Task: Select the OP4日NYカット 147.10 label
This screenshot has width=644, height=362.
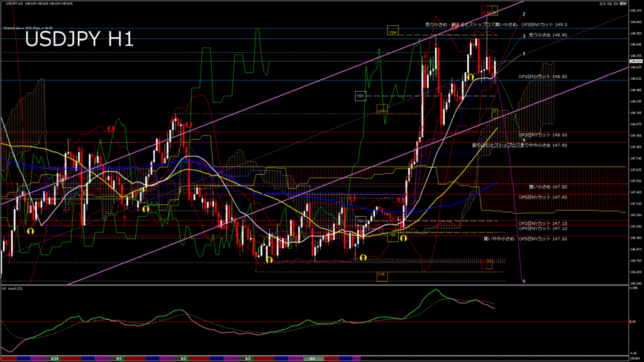Action: tap(543, 229)
